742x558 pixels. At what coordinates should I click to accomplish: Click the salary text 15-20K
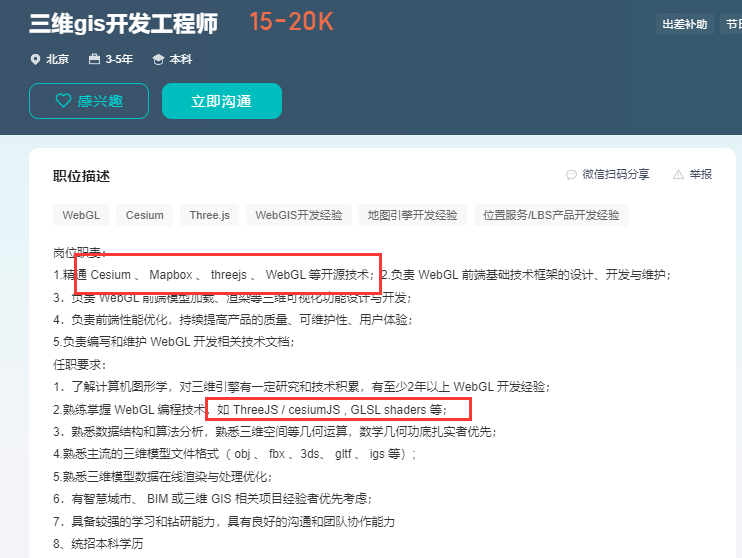291,22
